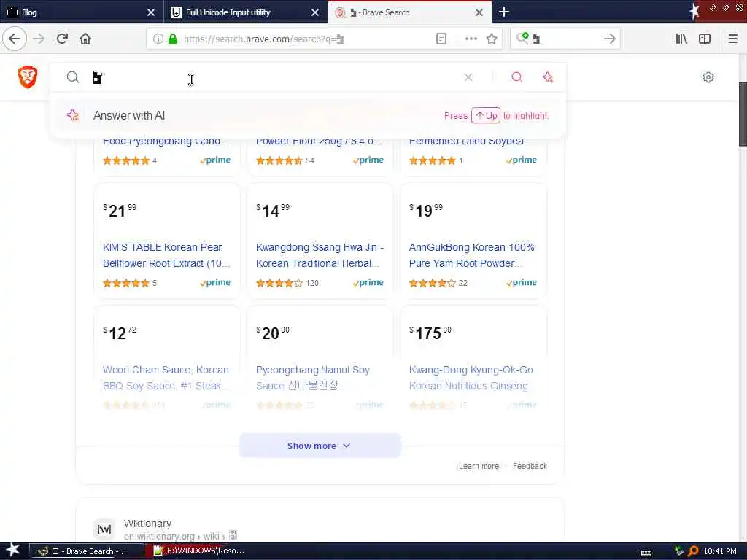The height and width of the screenshot is (560, 747).
Task: Toggle the sidebar panel icon
Action: coord(705,39)
